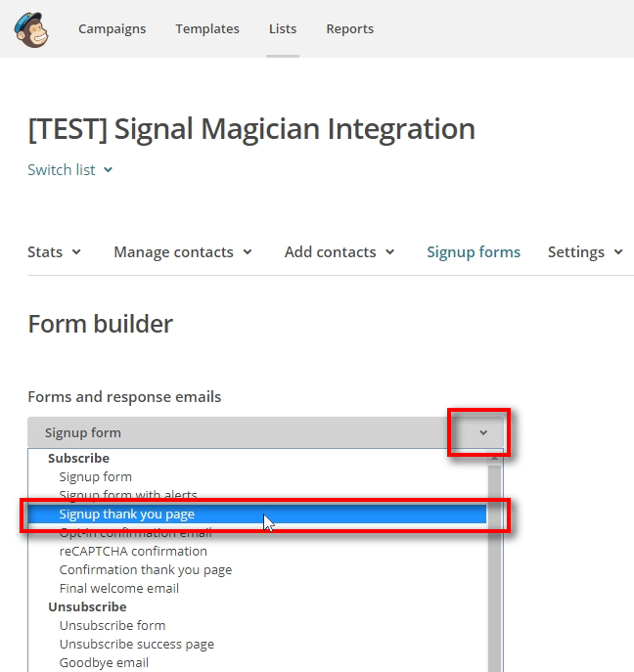This screenshot has width=634, height=672.
Task: Open the Campaigns page
Action: point(112,29)
